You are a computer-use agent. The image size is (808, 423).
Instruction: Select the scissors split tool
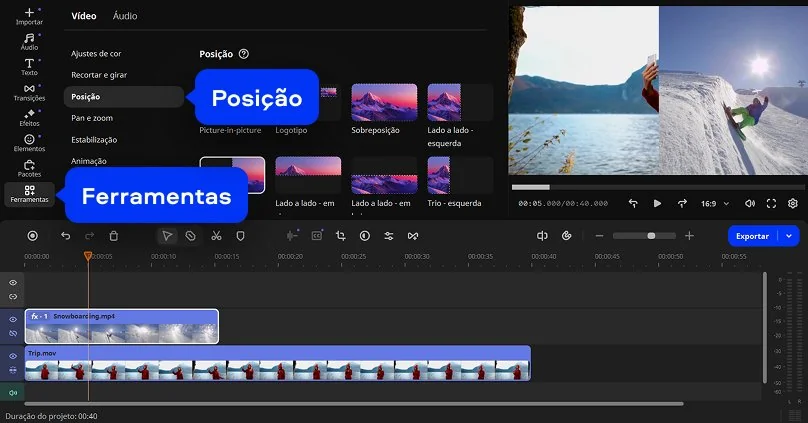click(216, 236)
